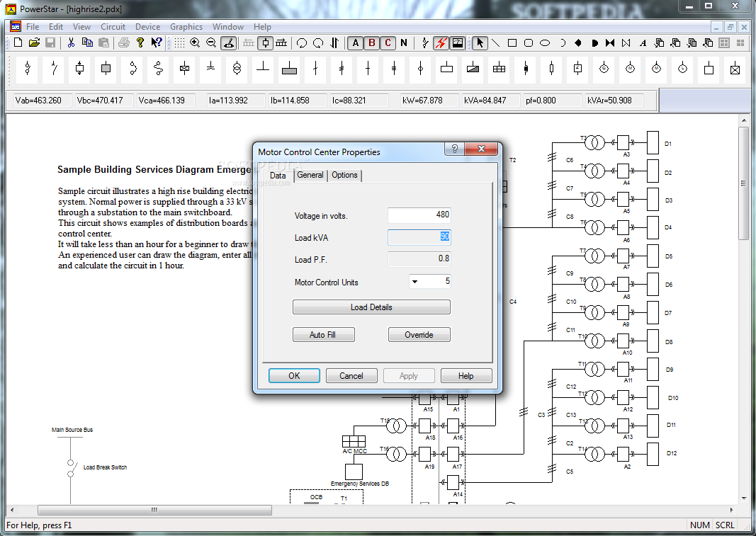Image resolution: width=756 pixels, height=536 pixels.
Task: Select the pointer arrow tool
Action: 480,43
